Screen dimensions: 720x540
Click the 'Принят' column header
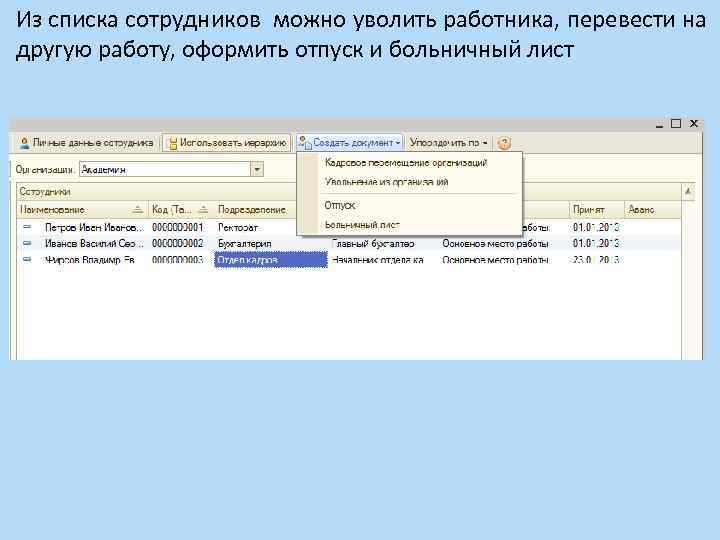coord(596,209)
